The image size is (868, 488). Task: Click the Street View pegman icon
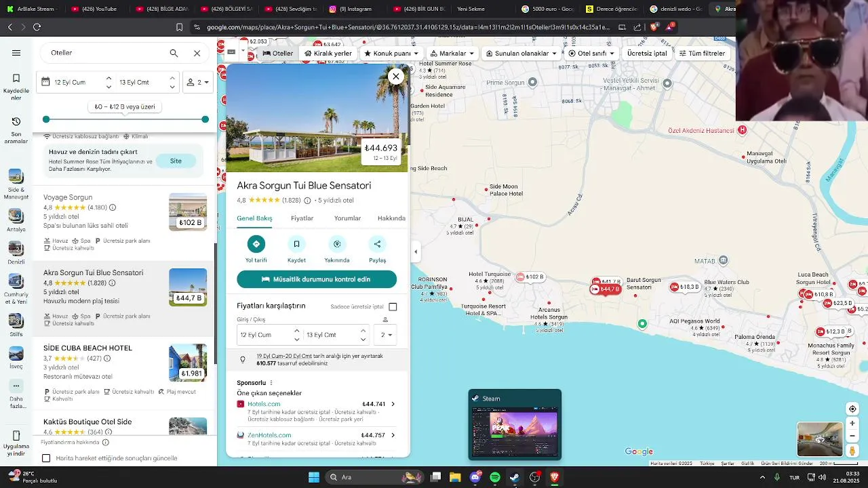(x=852, y=450)
